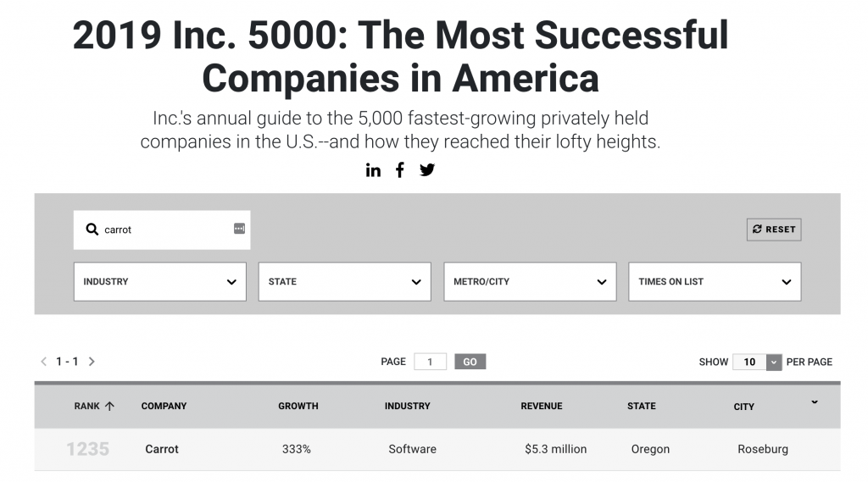868x482 pixels.
Task: Click the small chevron above City column
Action: 815,402
